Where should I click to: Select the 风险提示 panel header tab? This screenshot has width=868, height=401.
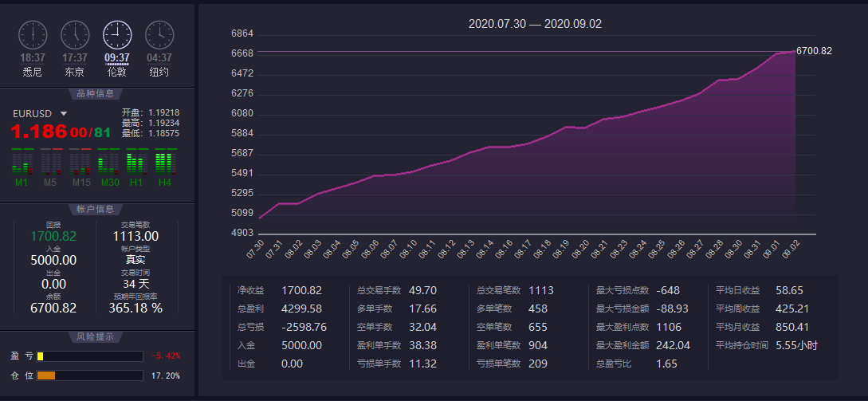point(96,336)
